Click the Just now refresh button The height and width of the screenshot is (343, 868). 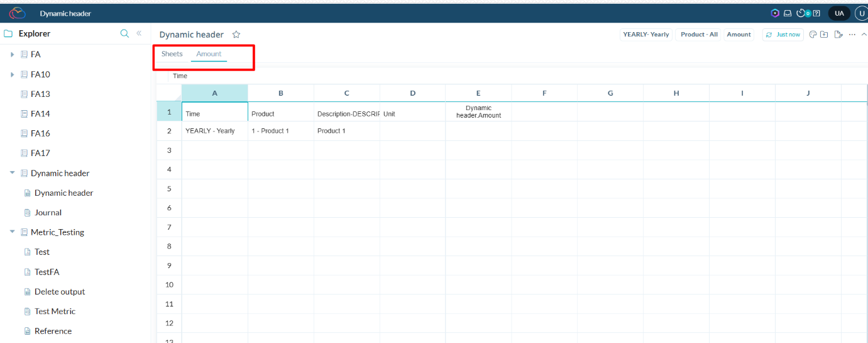click(783, 35)
